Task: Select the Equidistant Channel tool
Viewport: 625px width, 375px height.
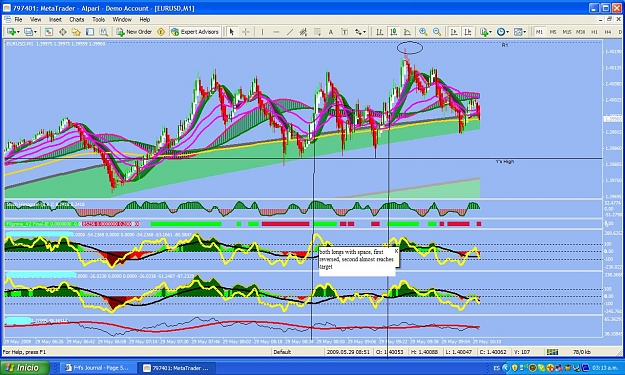Action: pyautogui.click(x=303, y=32)
